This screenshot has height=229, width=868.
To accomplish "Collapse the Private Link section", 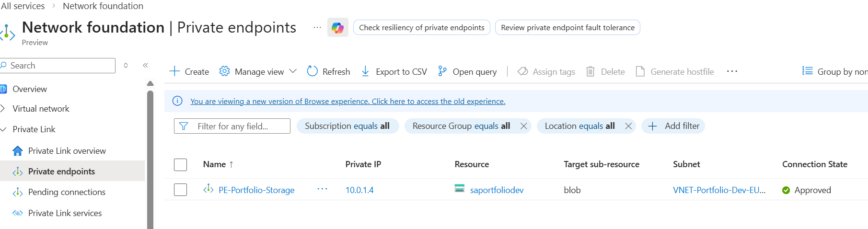I will [x=3, y=129].
